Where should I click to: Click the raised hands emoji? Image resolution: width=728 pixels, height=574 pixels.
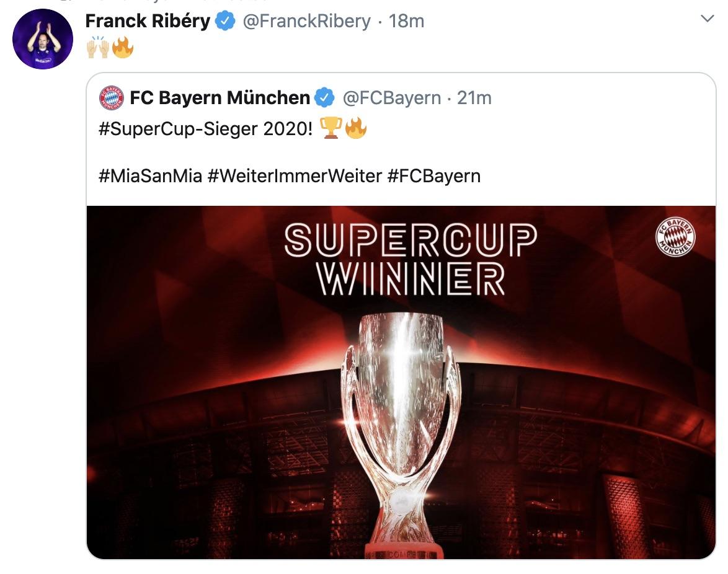pos(99,48)
